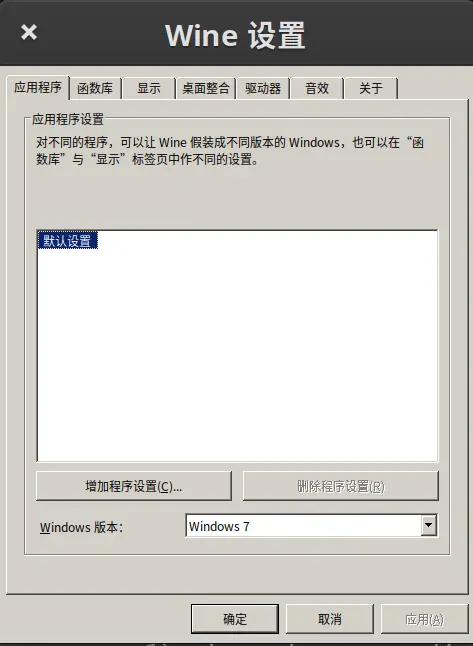Open the 桌面整合 tab
This screenshot has height=646, width=473.
pyautogui.click(x=206, y=88)
